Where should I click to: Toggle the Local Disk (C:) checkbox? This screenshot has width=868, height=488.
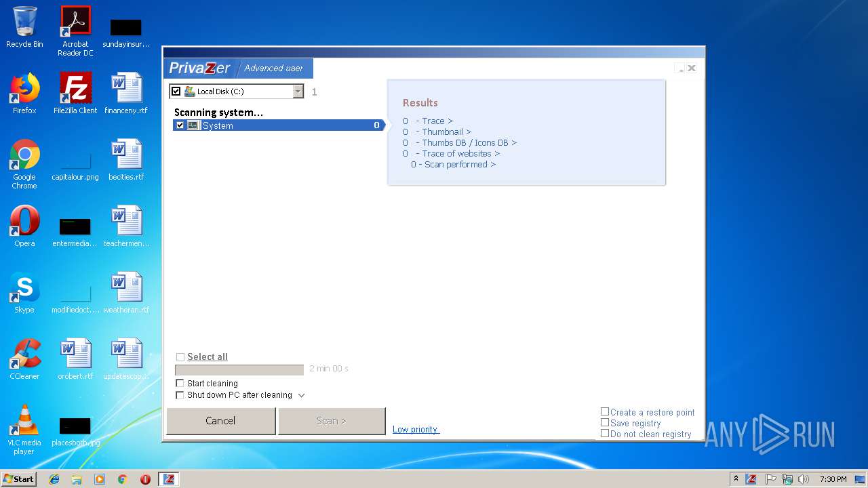(176, 91)
